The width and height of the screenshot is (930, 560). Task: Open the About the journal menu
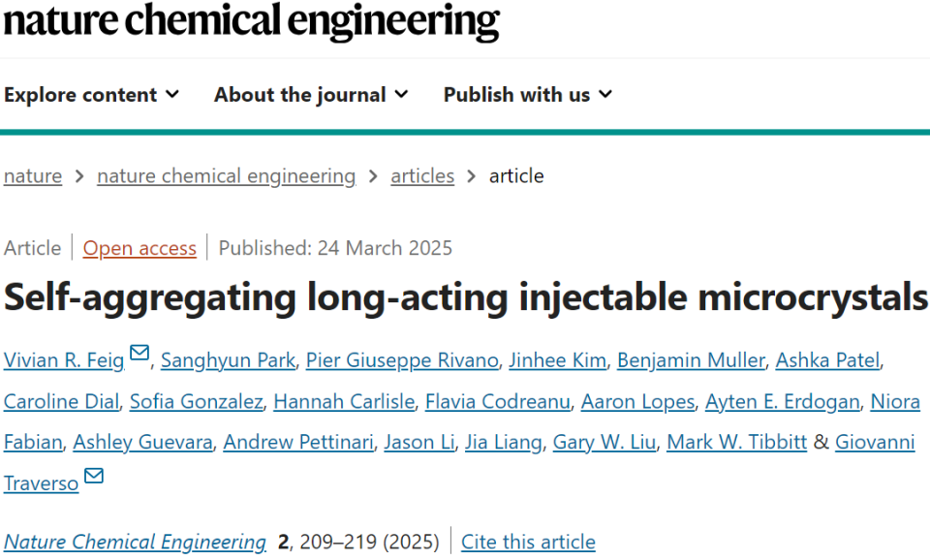tap(311, 95)
